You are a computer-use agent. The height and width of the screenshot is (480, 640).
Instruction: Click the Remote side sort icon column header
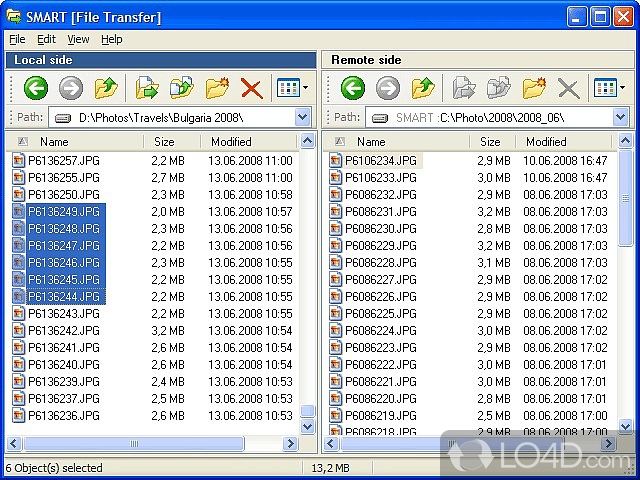[x=340, y=142]
